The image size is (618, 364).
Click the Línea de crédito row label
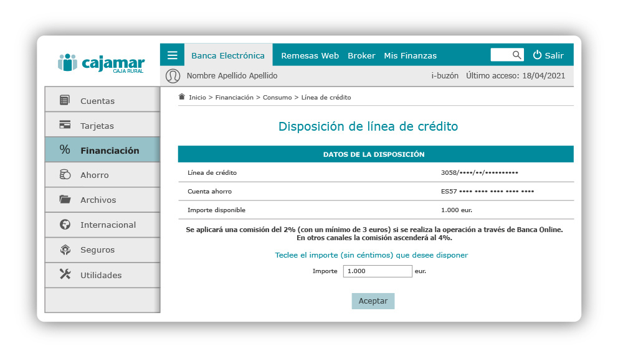pos(212,172)
